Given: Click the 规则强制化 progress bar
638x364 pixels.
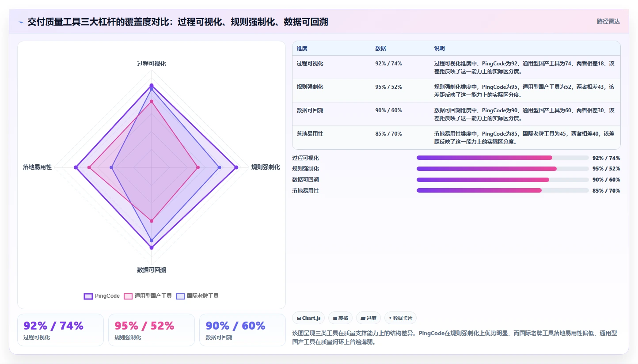Looking at the screenshot, I should point(502,168).
